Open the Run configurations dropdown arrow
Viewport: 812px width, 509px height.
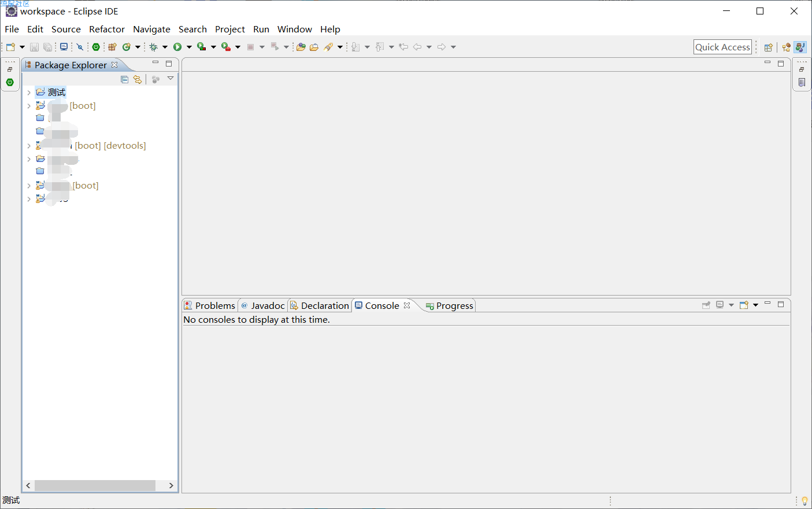tap(189, 47)
